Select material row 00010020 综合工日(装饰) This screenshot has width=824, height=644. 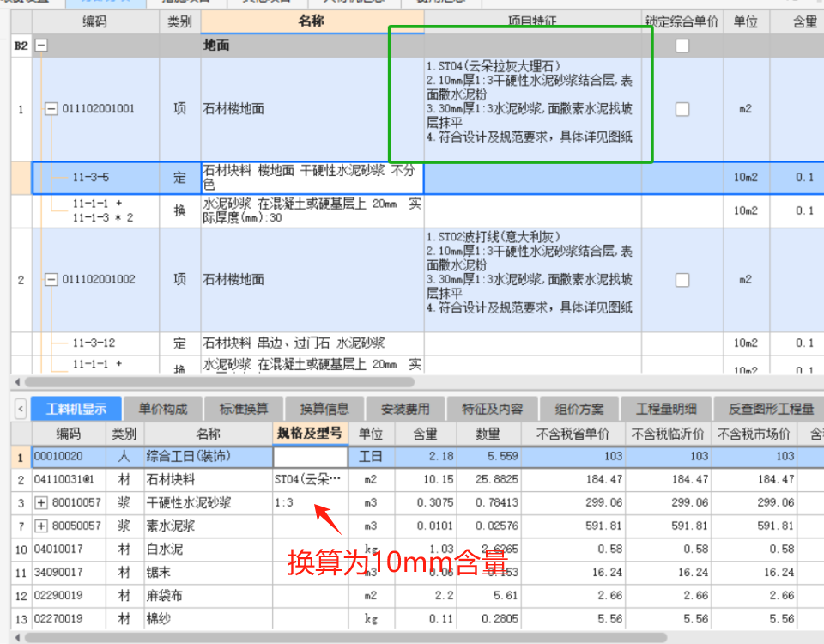(417, 456)
